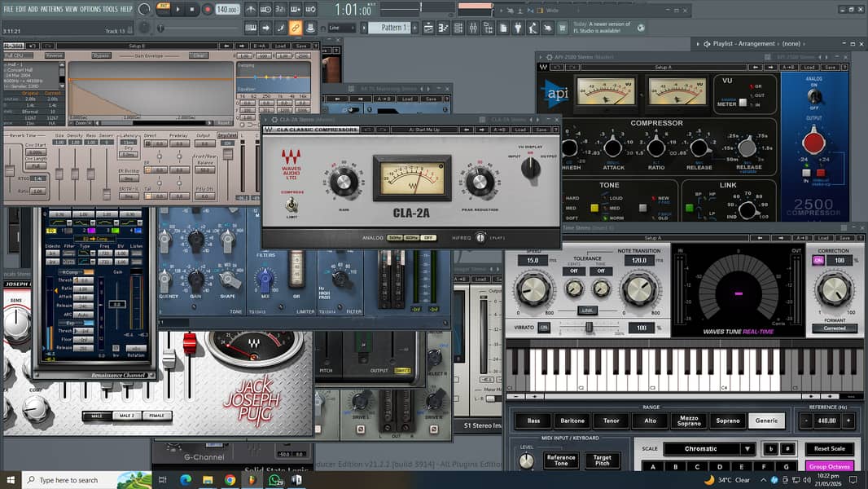The width and height of the screenshot is (868, 489).
Task: Toggle Correction ON in Waves Tune Real-Time
Action: [818, 260]
